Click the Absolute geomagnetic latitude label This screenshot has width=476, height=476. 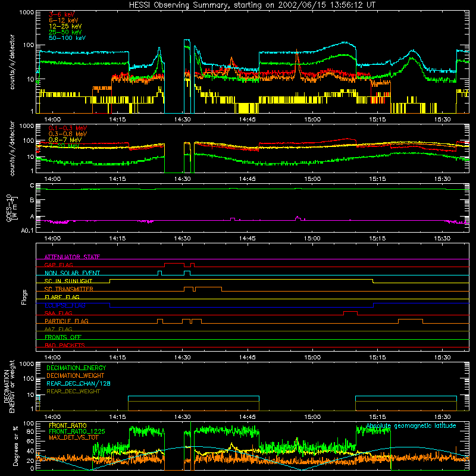(411, 426)
